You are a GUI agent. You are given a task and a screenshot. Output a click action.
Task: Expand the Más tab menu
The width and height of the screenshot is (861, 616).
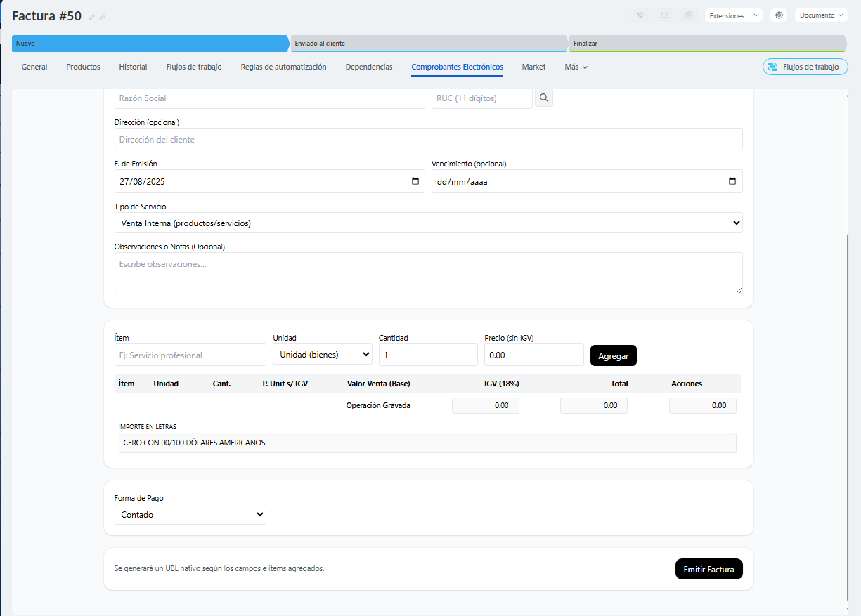coord(576,67)
